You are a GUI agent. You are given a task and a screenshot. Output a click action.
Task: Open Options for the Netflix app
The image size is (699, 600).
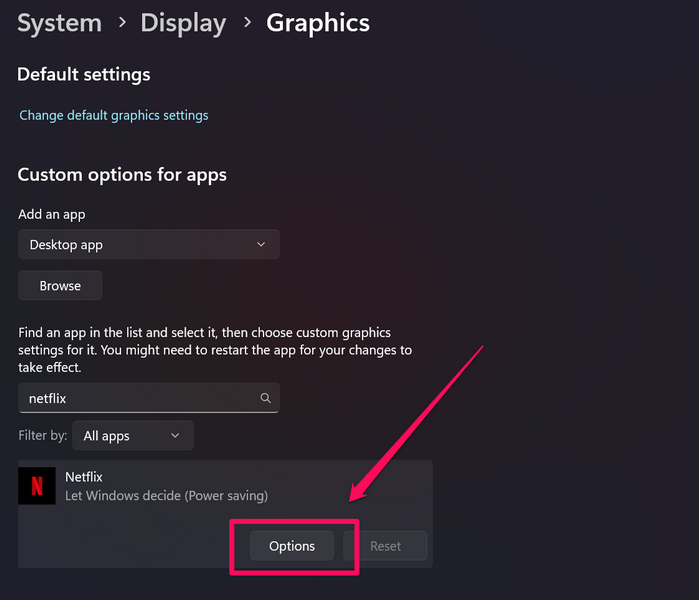(x=292, y=546)
